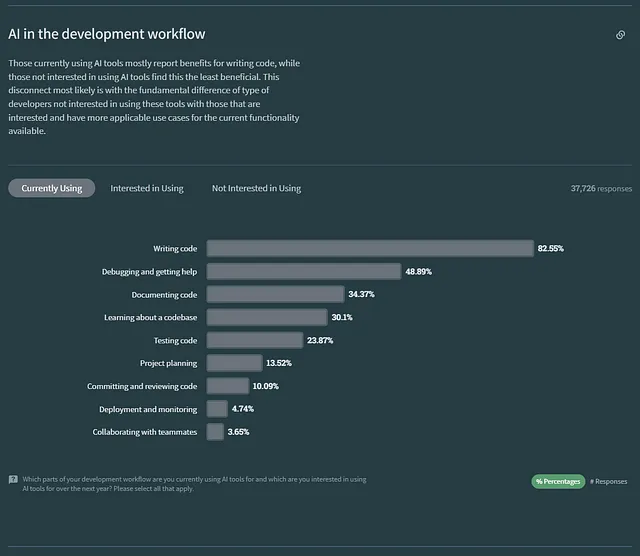Toggle chart to # Responses view

(608, 481)
